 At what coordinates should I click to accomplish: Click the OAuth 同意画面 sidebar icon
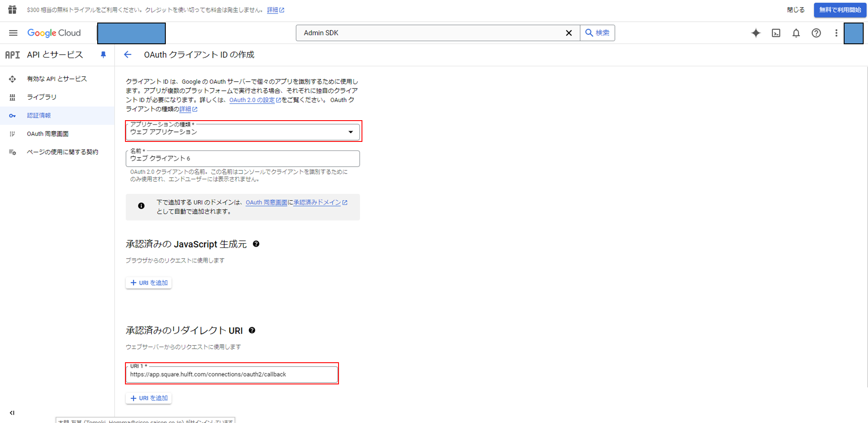(12, 134)
